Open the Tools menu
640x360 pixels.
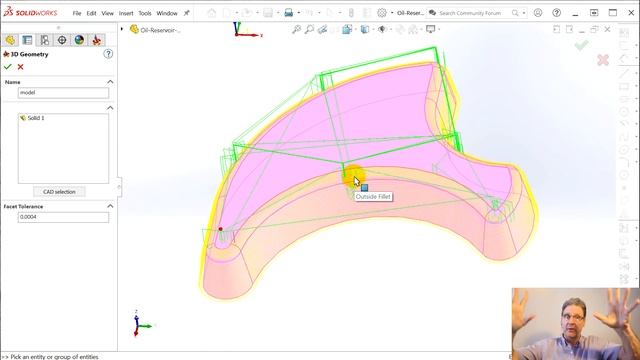pyautogui.click(x=144, y=13)
